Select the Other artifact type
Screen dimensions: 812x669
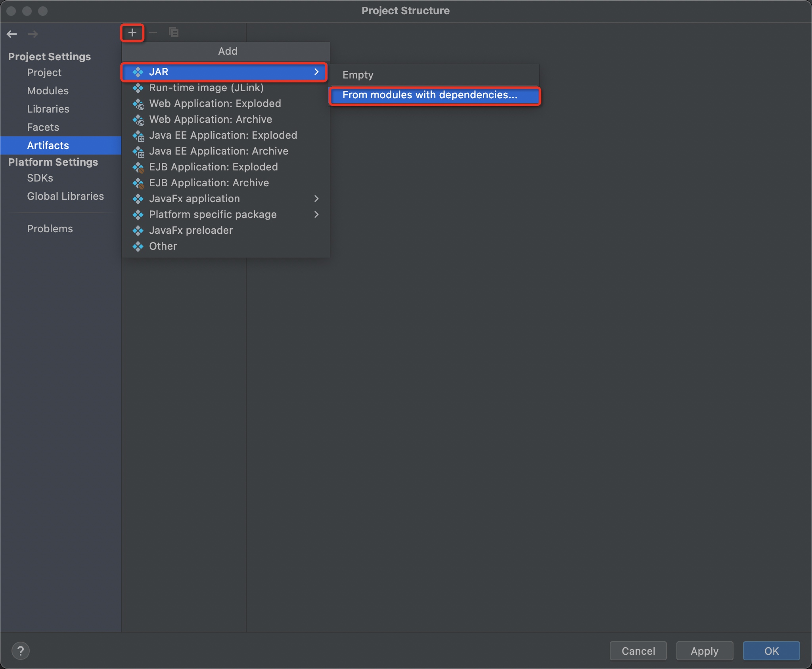[163, 246]
